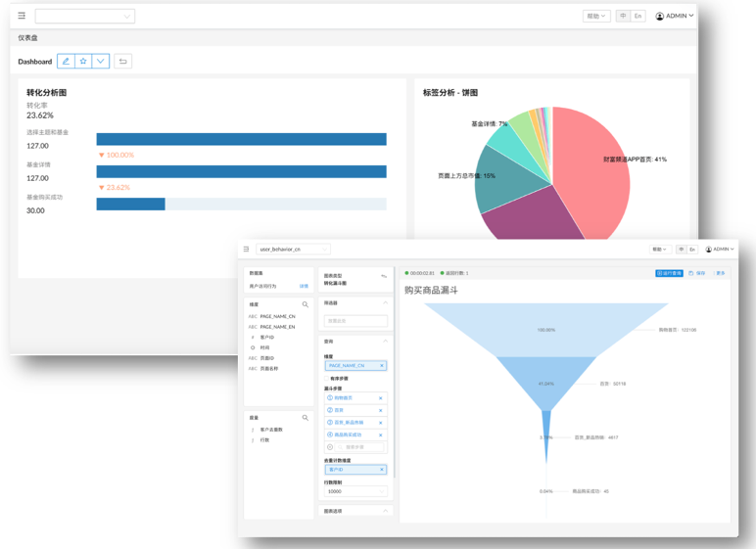Switch to 中 language in funnel window
The image size is (756, 550).
click(682, 250)
